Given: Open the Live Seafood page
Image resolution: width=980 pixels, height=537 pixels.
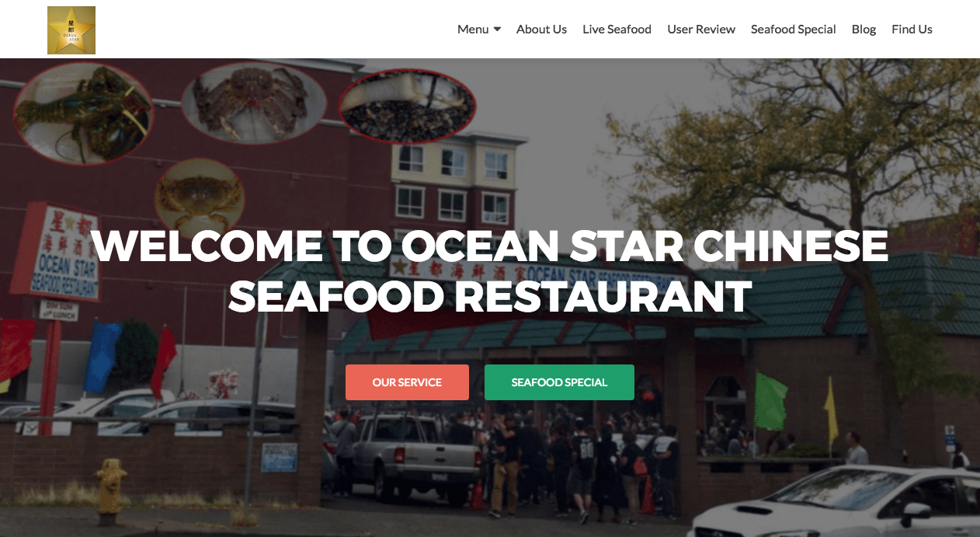Looking at the screenshot, I should pyautogui.click(x=617, y=30).
